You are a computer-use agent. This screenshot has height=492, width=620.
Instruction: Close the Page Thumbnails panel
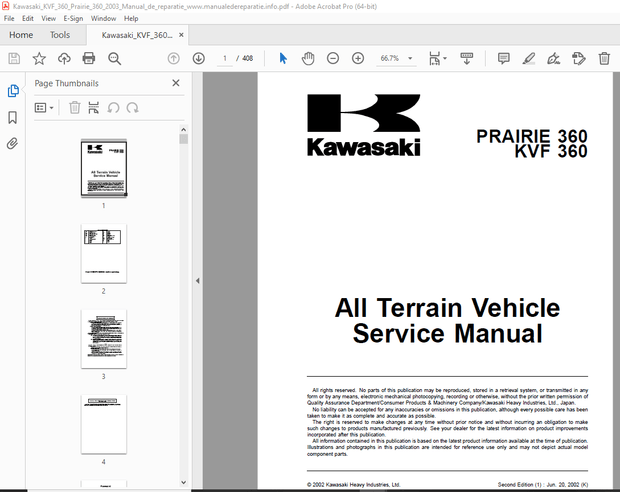pyautogui.click(x=176, y=83)
